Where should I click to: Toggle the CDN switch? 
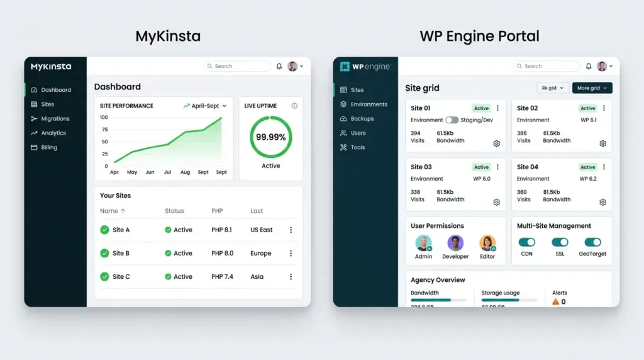point(526,242)
